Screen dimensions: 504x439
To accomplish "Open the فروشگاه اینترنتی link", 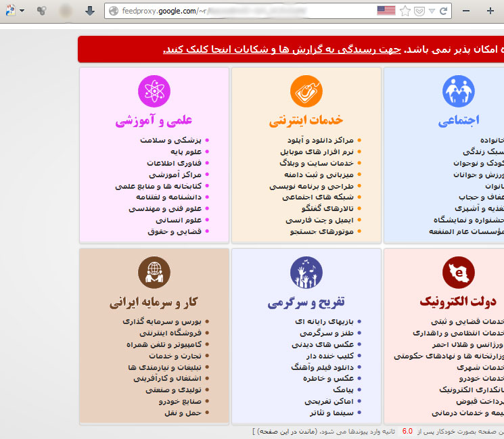I will [170, 333].
